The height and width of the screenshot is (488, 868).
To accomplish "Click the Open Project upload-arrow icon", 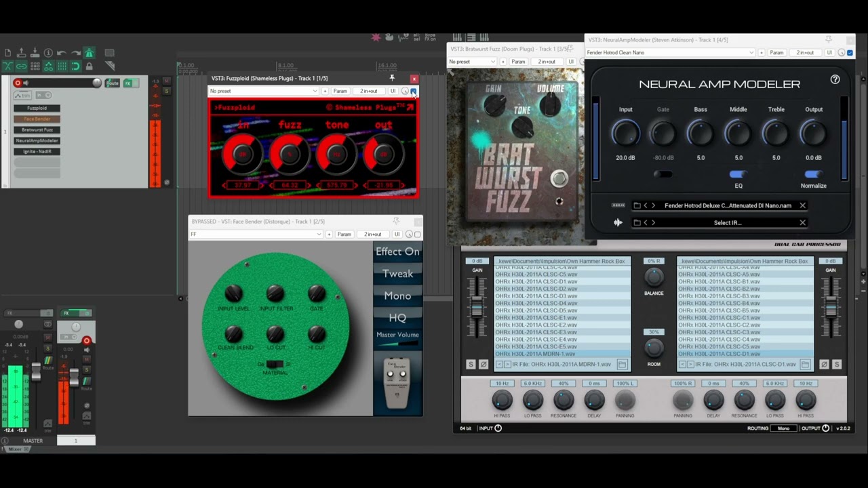I will [x=21, y=53].
